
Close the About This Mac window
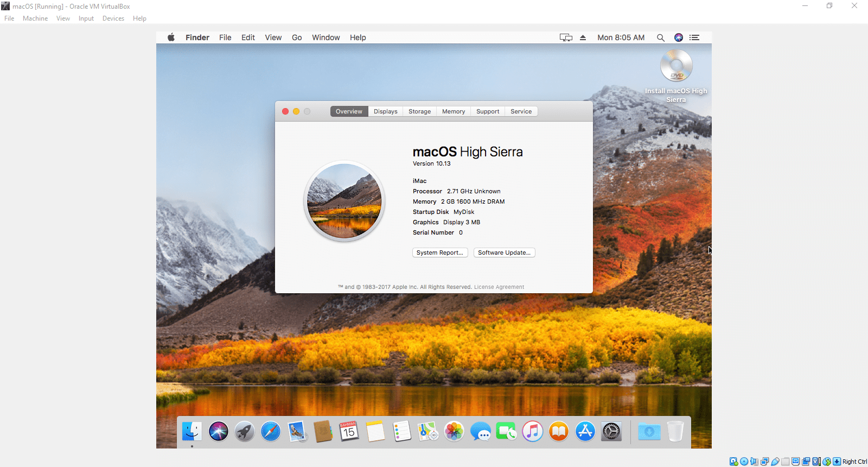pyautogui.click(x=285, y=111)
